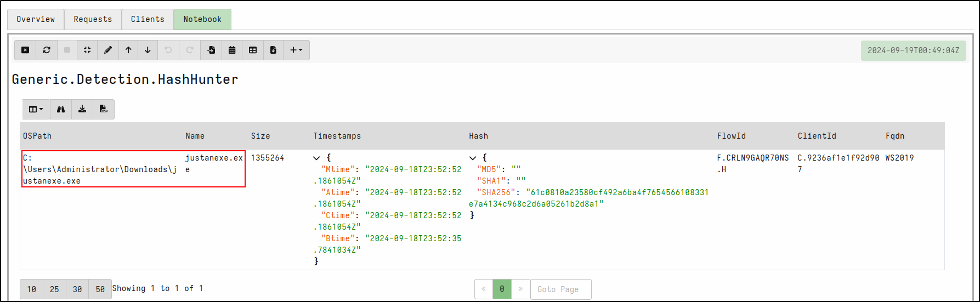980x302 pixels.
Task: Delete the cell using the X icon
Action: coord(25,50)
